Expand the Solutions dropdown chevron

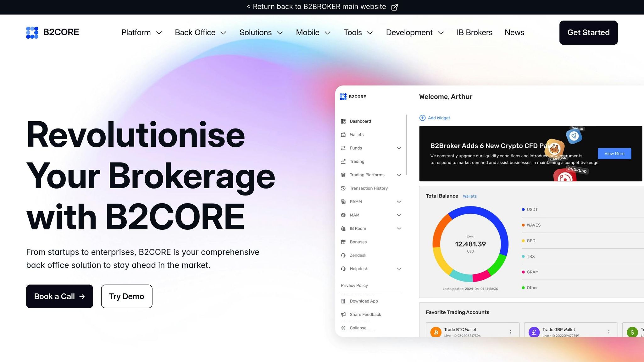point(280,33)
